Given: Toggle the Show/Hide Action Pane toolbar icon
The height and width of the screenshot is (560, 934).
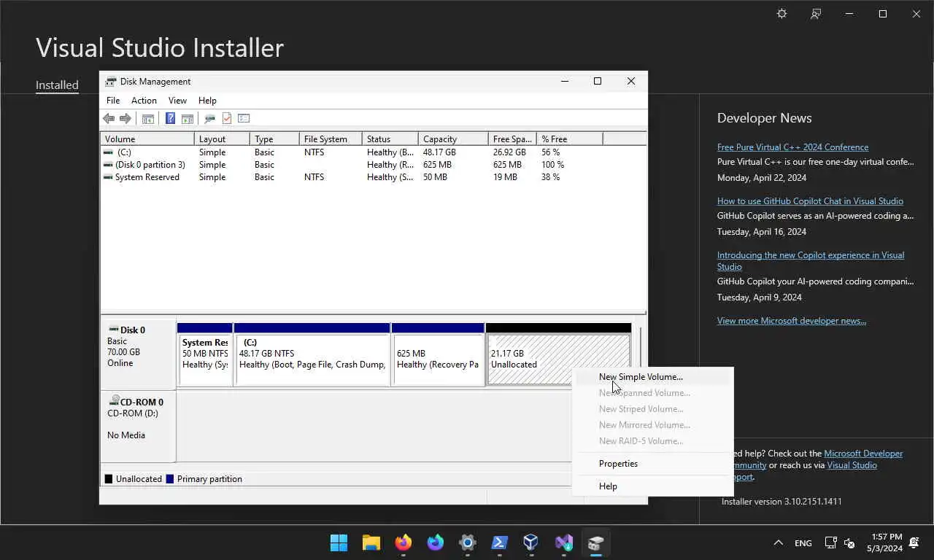Looking at the screenshot, I should (188, 118).
